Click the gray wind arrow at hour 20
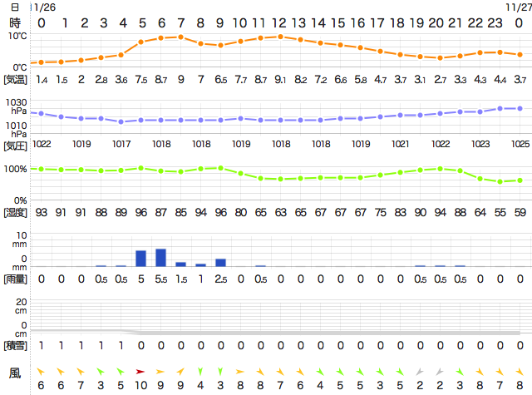Screen dimensions: 532x395 [440, 371]
